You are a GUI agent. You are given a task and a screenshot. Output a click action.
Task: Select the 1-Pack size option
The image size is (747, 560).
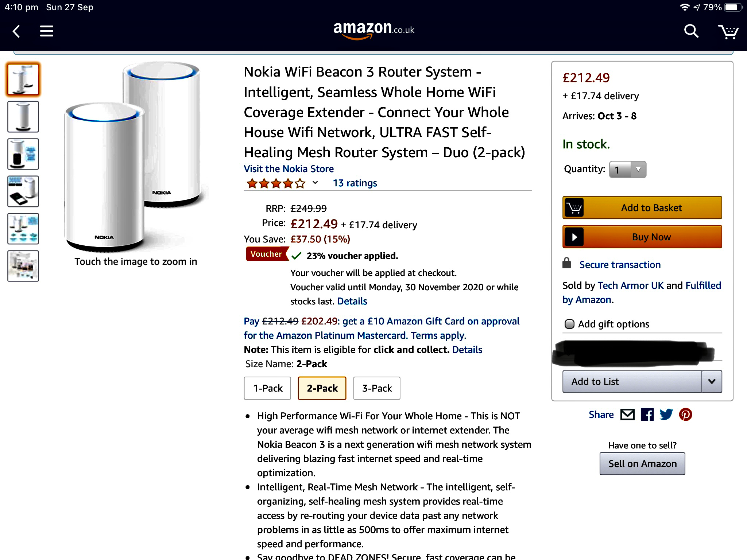267,388
